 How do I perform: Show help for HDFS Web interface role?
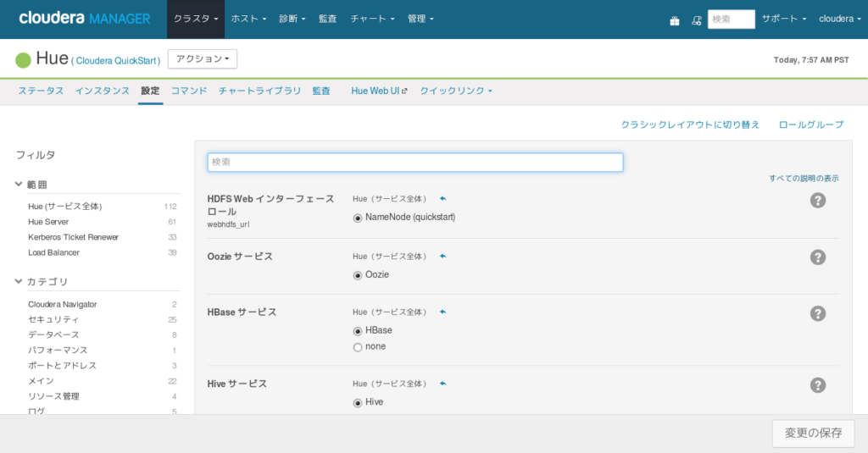pos(818,200)
